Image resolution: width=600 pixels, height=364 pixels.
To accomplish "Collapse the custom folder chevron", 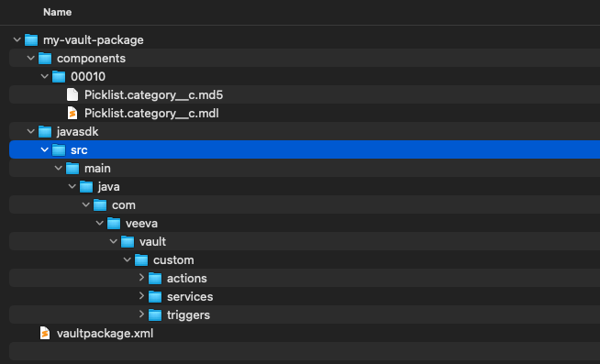I will (x=128, y=260).
